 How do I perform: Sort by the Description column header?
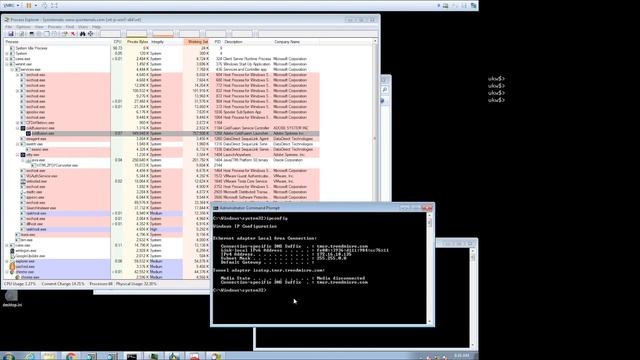click(247, 42)
